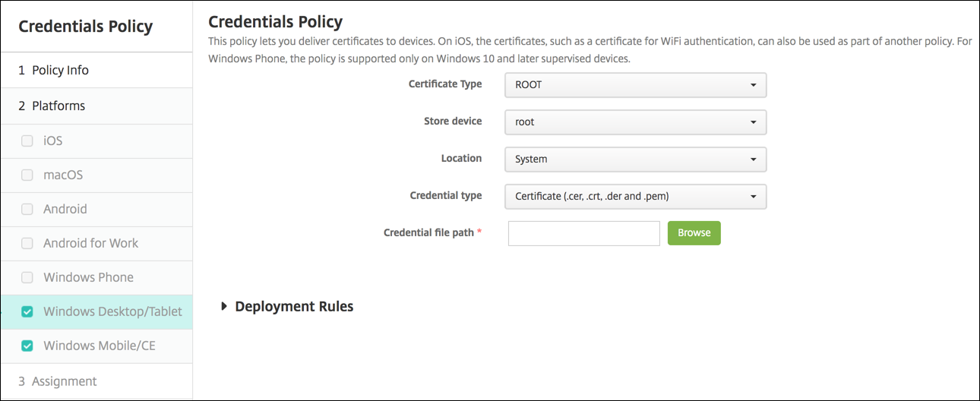Tick the Android platform checkbox

coord(27,209)
